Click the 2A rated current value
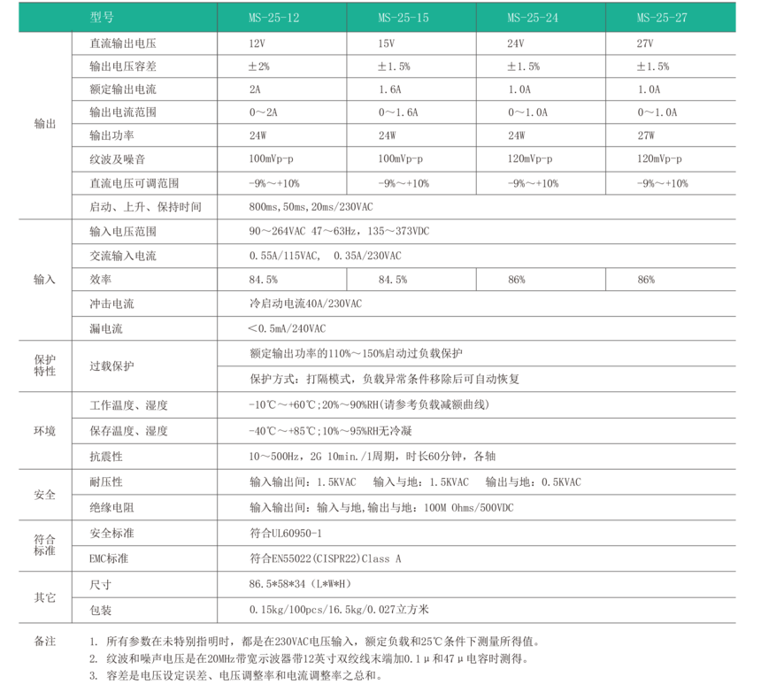 255,89
